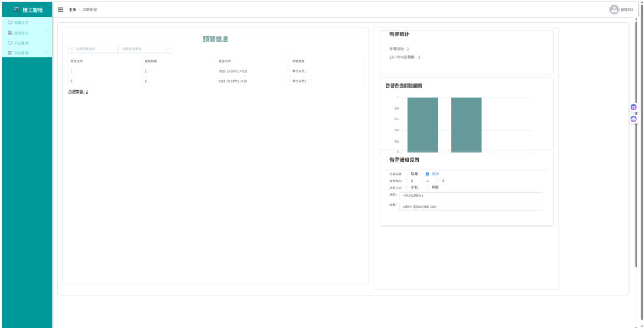Click the 精工智检 title text
644x328 pixels.
tap(33, 10)
